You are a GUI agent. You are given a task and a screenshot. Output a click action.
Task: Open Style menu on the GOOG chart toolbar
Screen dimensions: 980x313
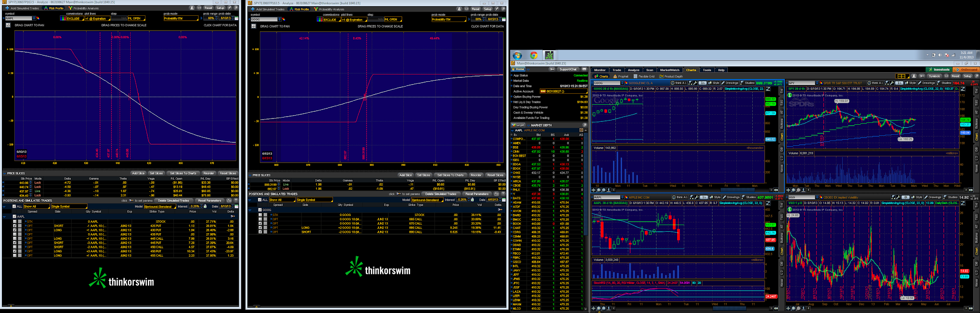[714, 83]
